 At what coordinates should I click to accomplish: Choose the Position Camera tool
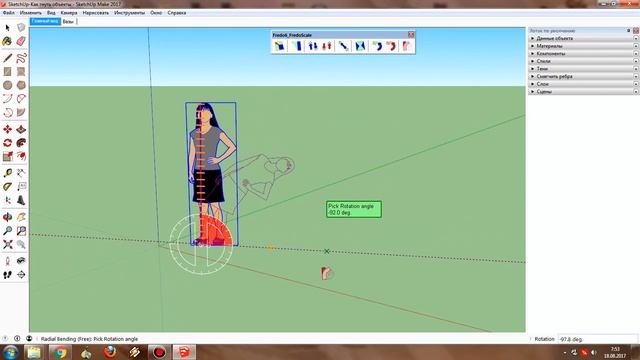pyautogui.click(x=7, y=261)
